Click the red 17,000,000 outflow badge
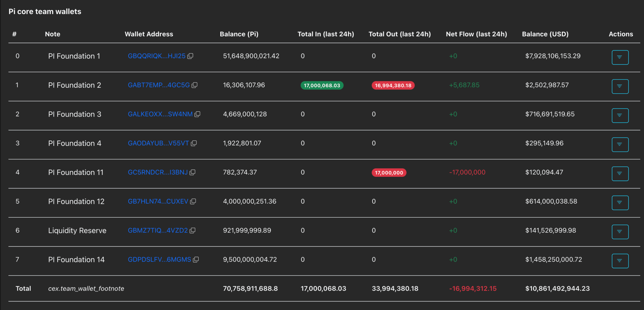Viewport: 644px width, 310px height. coord(389,172)
